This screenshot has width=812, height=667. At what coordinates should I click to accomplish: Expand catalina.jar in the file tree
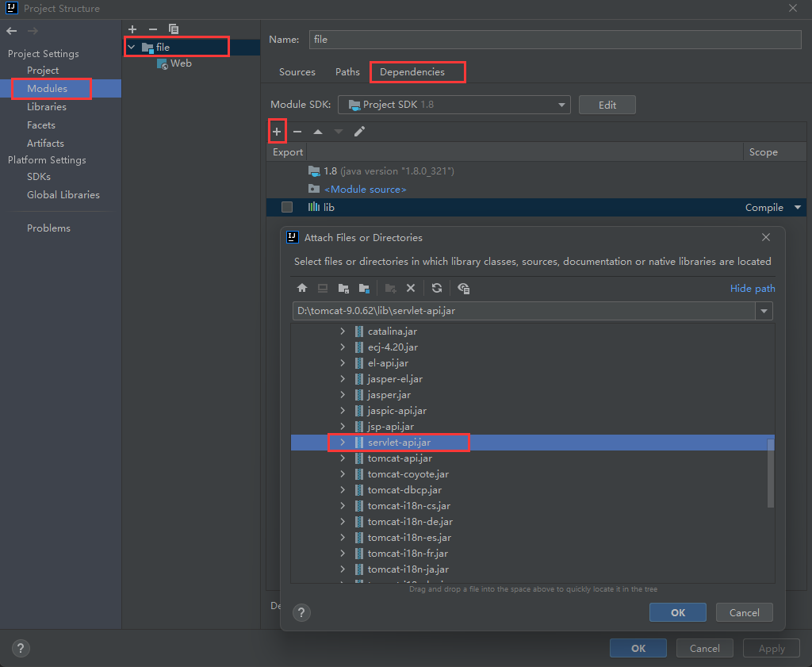coord(343,332)
